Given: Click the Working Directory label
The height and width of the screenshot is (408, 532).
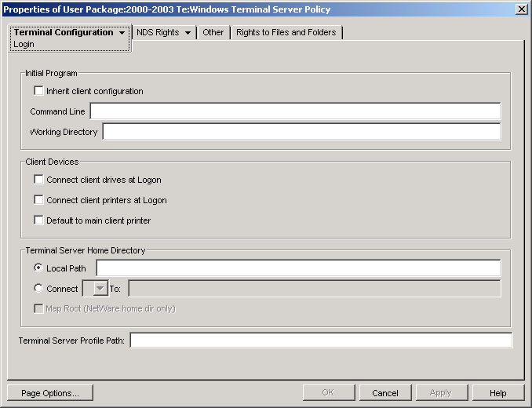Looking at the screenshot, I should click(x=64, y=132).
